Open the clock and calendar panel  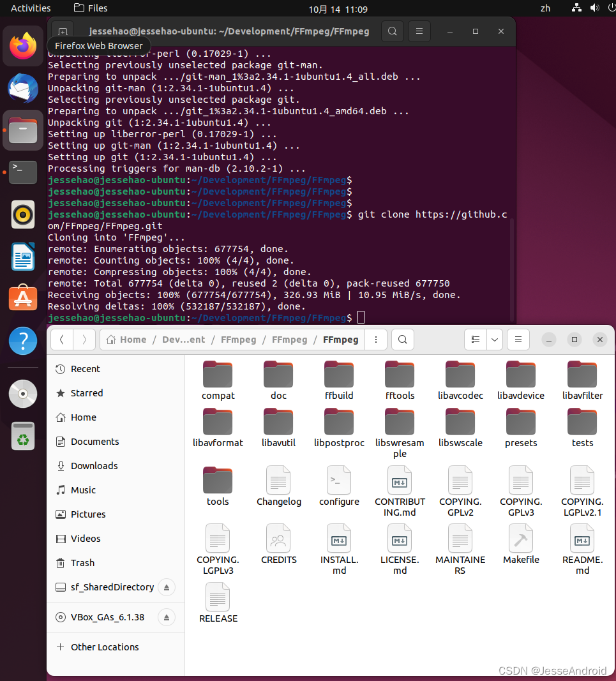[338, 9]
